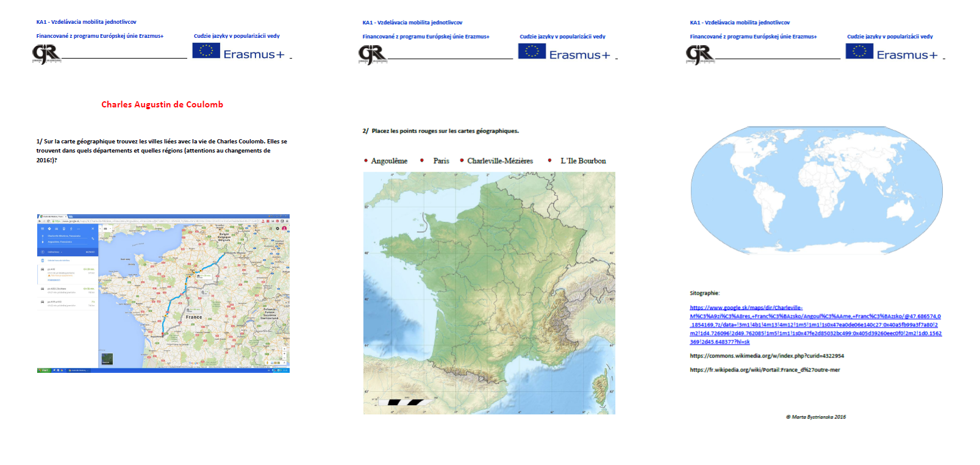Click the scale bar on the France relief map
The height and width of the screenshot is (465, 980).
[407, 402]
